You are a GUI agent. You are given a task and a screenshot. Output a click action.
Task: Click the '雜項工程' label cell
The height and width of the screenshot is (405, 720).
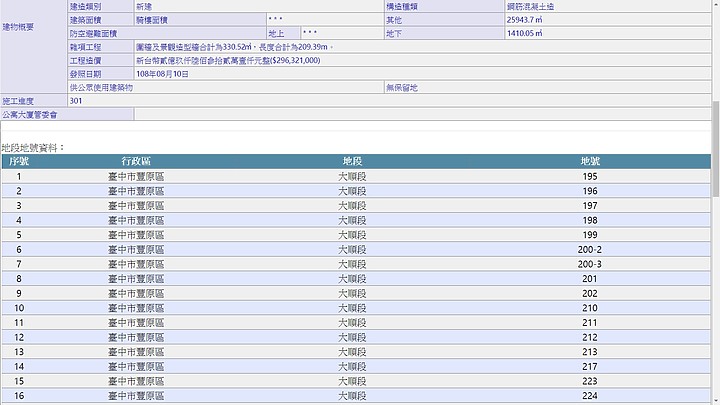101,47
